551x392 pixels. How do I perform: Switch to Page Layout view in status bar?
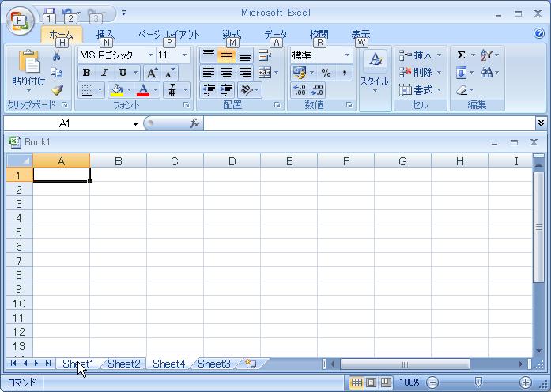click(x=372, y=383)
